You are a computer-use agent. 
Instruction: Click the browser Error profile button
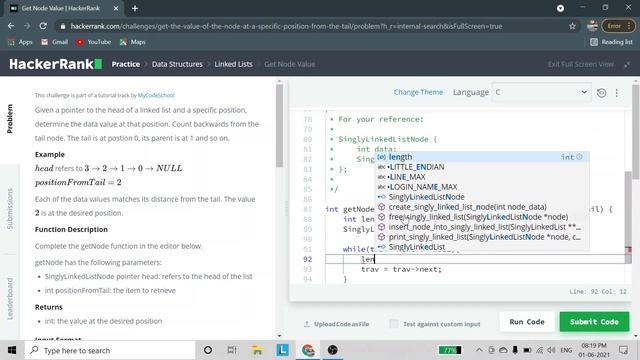[x=618, y=26]
